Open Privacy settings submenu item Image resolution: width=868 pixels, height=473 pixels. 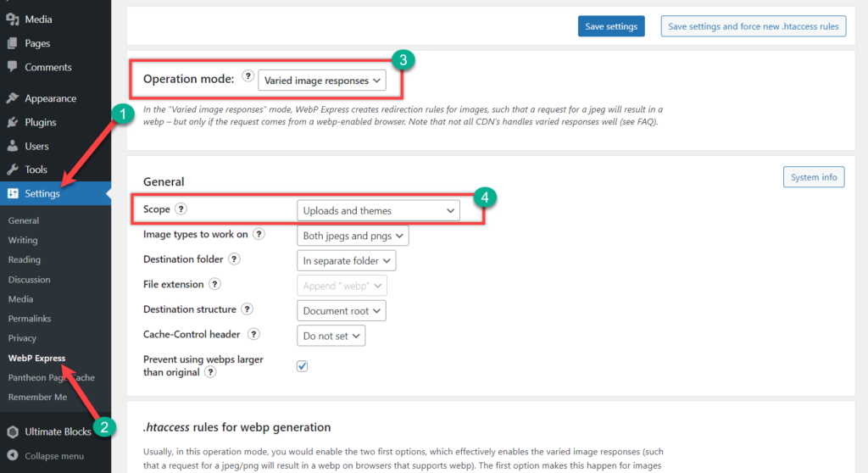click(x=22, y=338)
